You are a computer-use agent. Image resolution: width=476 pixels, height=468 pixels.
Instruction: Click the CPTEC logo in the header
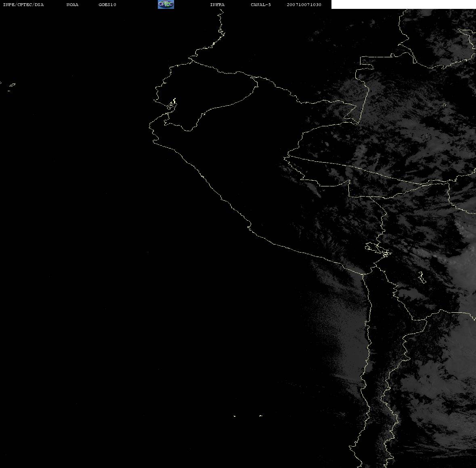point(166,4)
